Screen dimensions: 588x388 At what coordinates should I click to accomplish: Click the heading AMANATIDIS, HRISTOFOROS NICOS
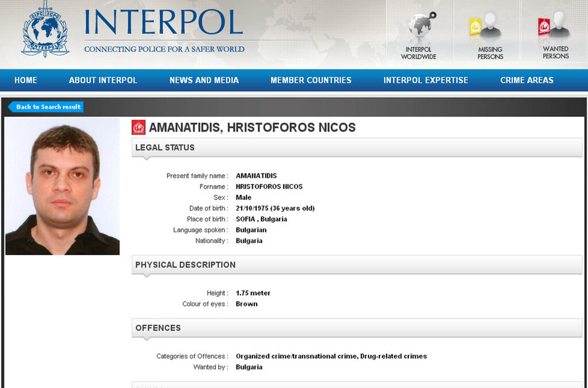252,128
